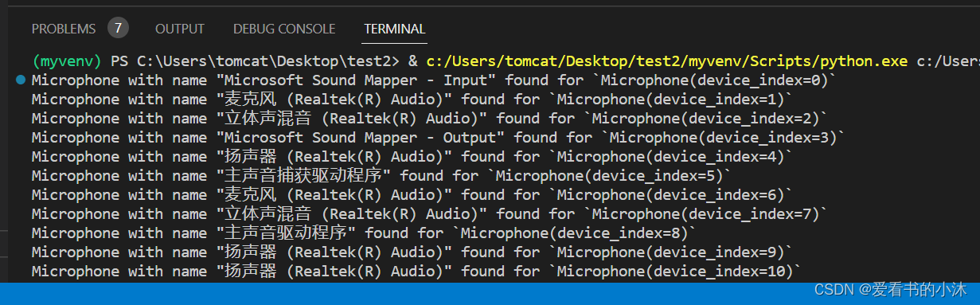
Task: Click the device_index=2 立体声混音 line
Action: pyautogui.click(x=430, y=119)
